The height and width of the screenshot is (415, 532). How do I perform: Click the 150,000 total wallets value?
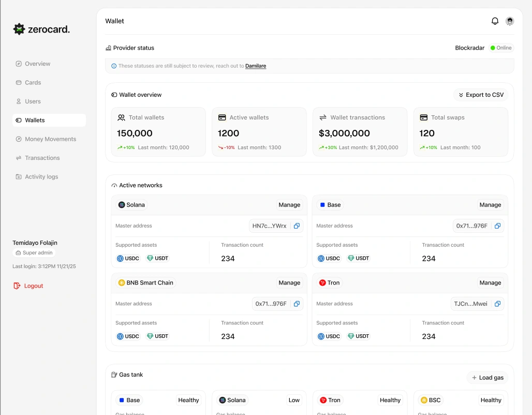coord(135,134)
